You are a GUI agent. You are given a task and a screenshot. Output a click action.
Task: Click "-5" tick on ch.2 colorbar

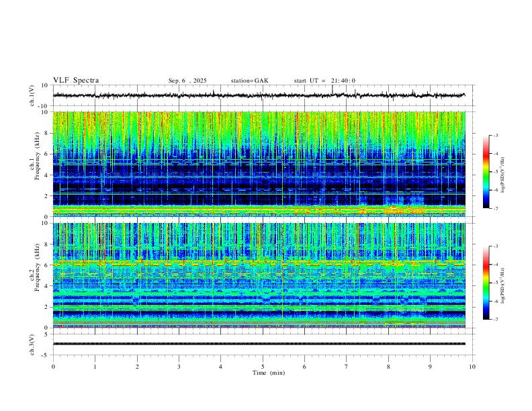[x=495, y=283]
